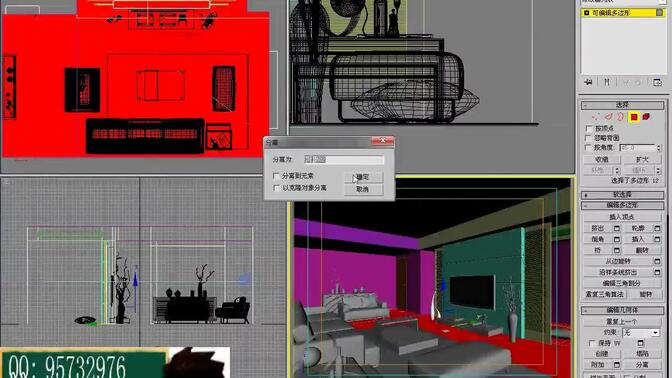Click 轮廓 (Outline) button
The height and width of the screenshot is (378, 672).
(638, 228)
